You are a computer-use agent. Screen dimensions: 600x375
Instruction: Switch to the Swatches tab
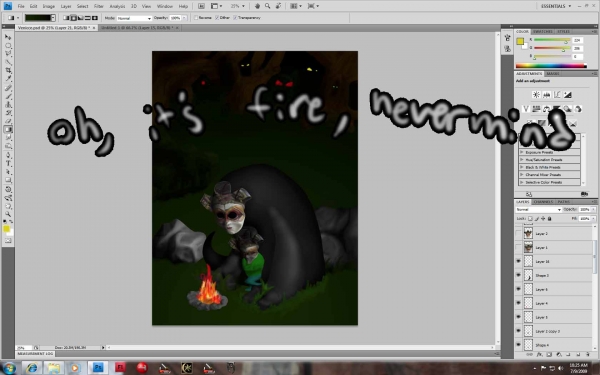coord(543,31)
